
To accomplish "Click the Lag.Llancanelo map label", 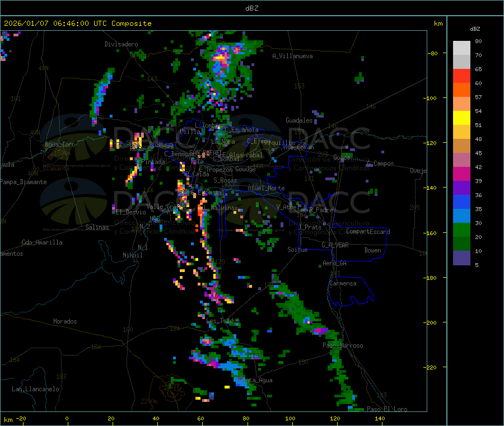I will tap(36, 389).
